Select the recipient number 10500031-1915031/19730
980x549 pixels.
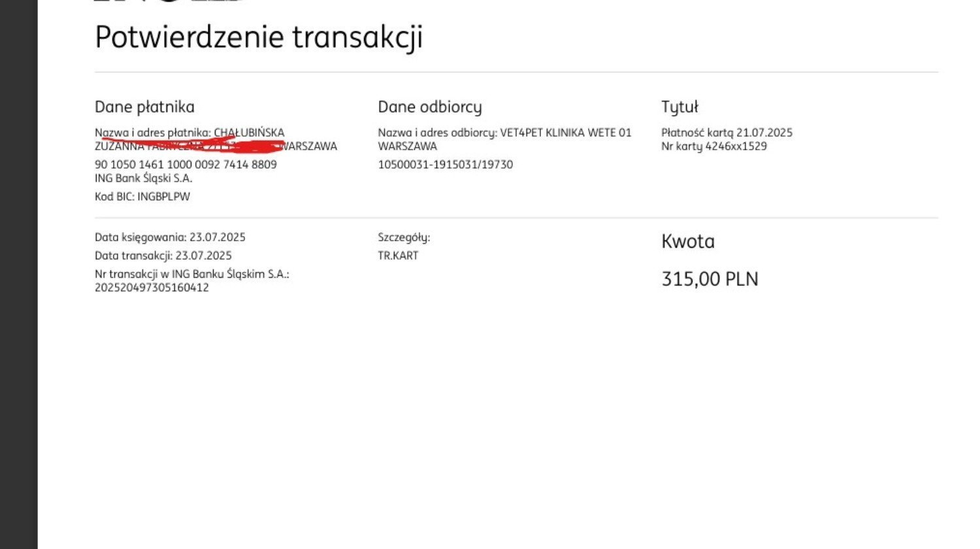click(x=445, y=165)
